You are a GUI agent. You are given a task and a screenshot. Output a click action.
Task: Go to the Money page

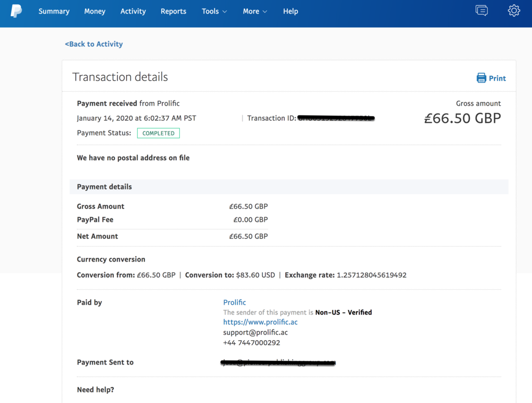(x=95, y=11)
